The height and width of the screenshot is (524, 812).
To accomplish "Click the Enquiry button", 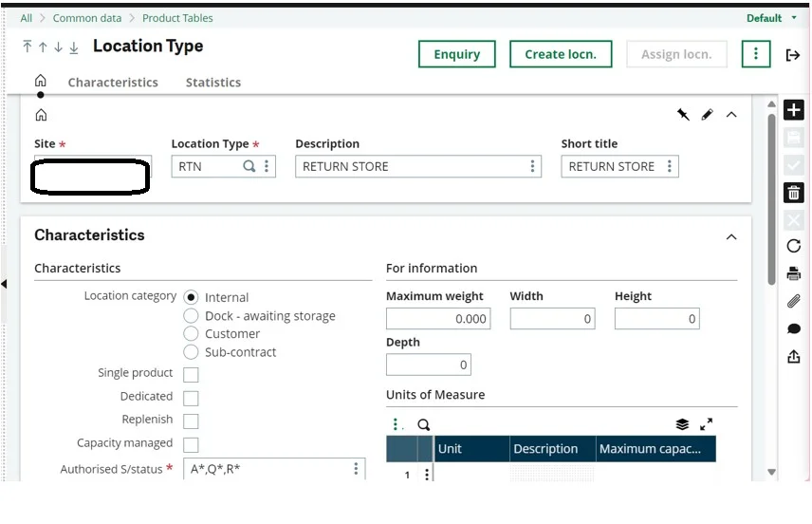I will (457, 54).
